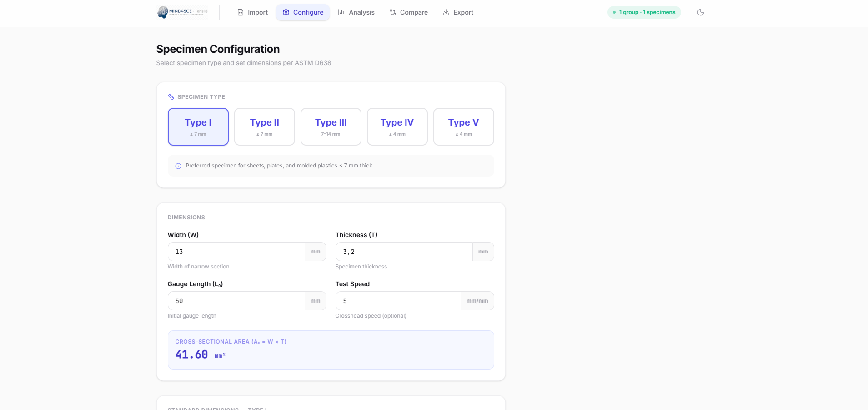Screen dimensions: 868x410
Task: Switch to the Analysis tab
Action: (x=356, y=12)
